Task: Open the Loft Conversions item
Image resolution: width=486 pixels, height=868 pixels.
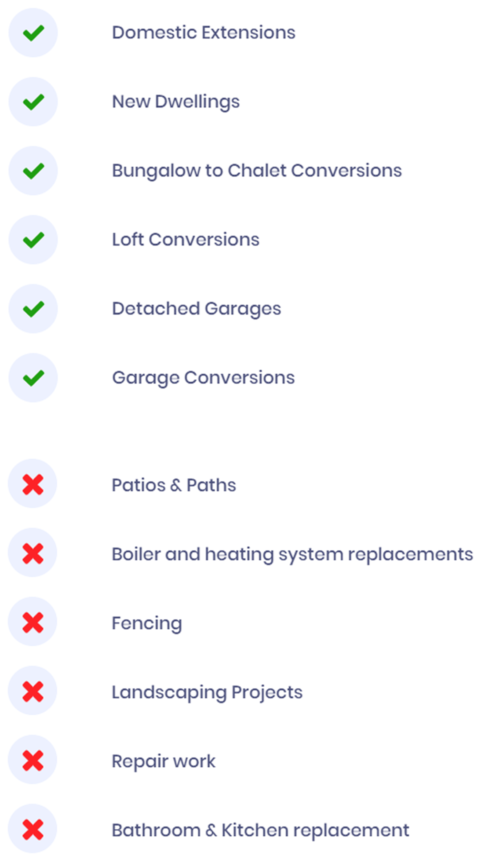Action: [186, 240]
